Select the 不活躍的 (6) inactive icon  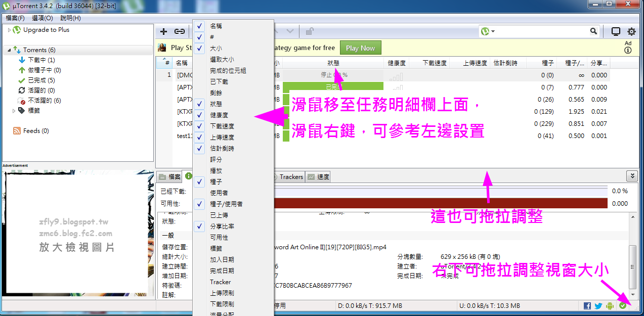tap(22, 101)
